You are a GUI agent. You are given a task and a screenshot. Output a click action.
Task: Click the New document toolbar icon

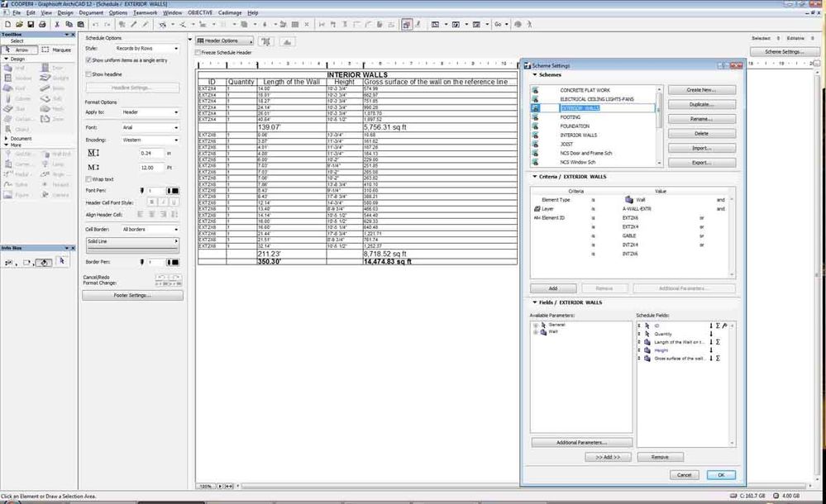pos(7,24)
